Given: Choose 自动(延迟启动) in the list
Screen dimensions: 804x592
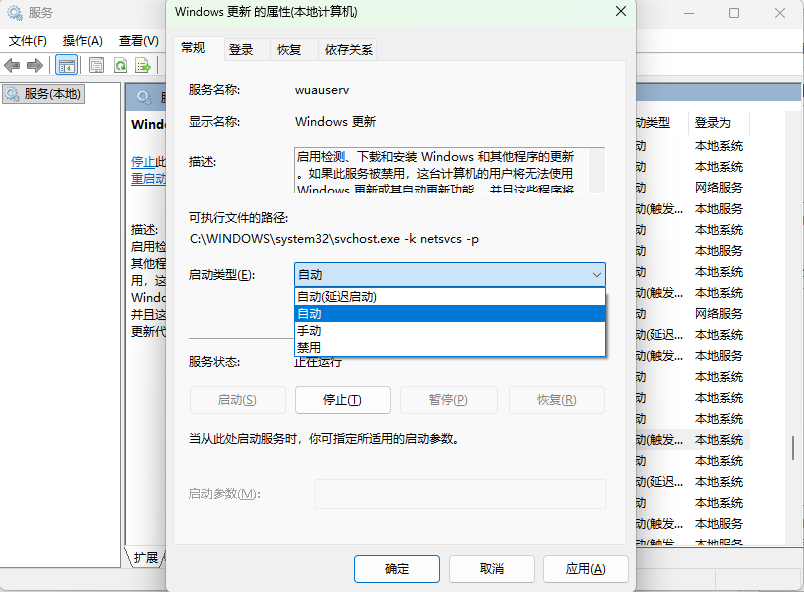Looking at the screenshot, I should pyautogui.click(x=400, y=295).
